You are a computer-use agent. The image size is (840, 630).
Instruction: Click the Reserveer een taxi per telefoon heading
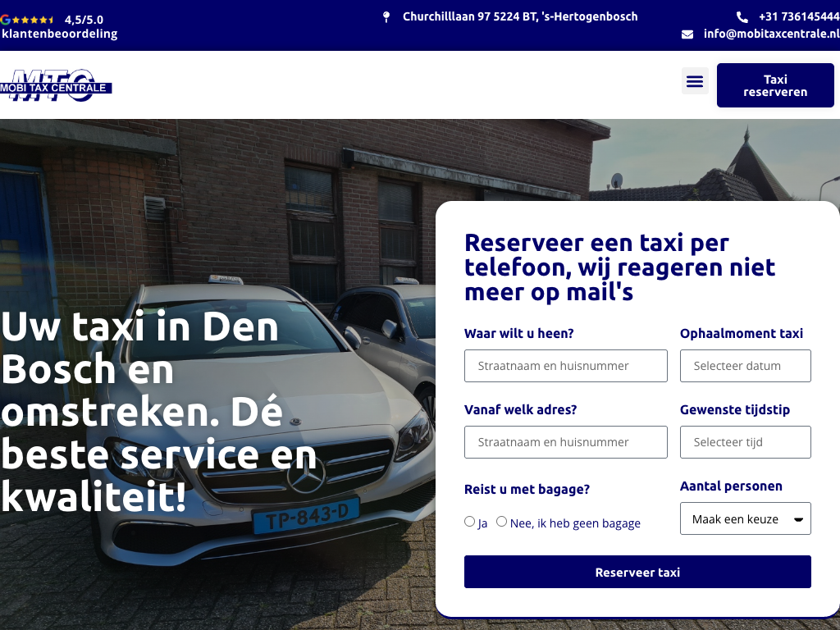point(620,267)
